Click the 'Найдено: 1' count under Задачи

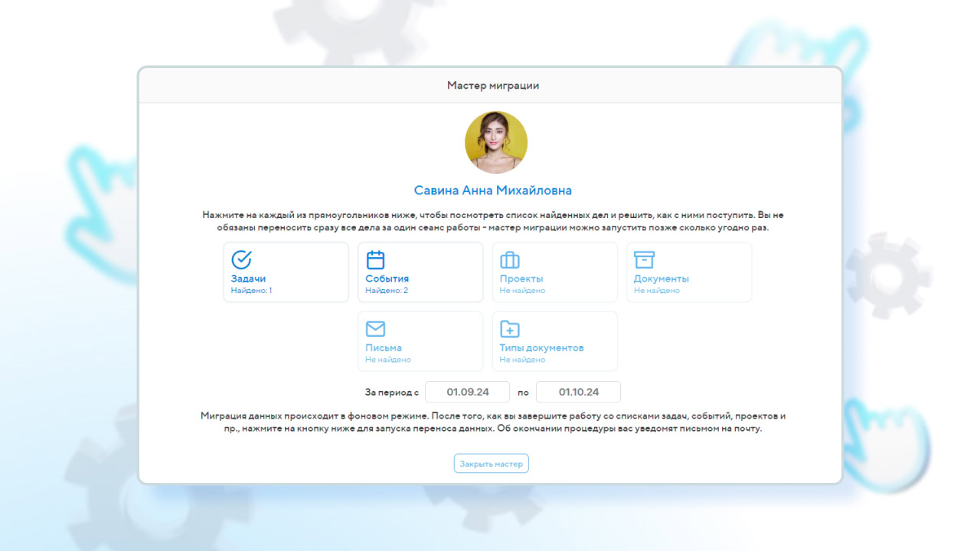point(251,291)
